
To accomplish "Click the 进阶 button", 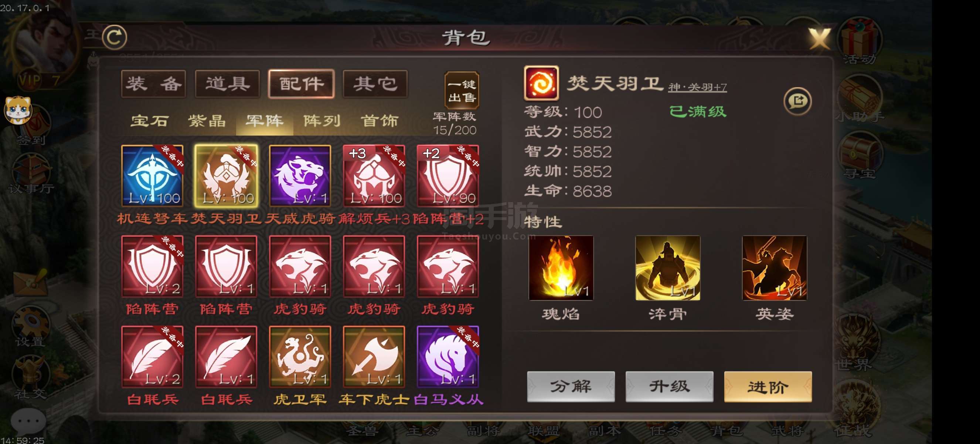I will tap(768, 387).
